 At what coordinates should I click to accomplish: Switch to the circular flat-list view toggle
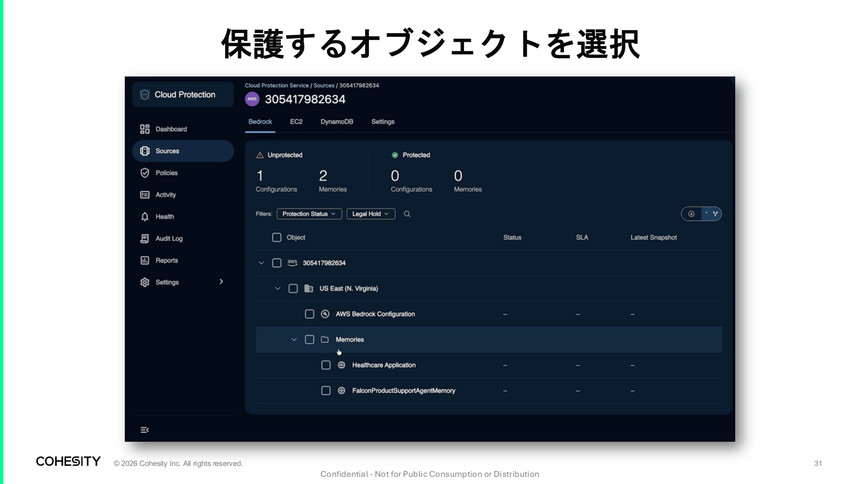click(x=692, y=214)
